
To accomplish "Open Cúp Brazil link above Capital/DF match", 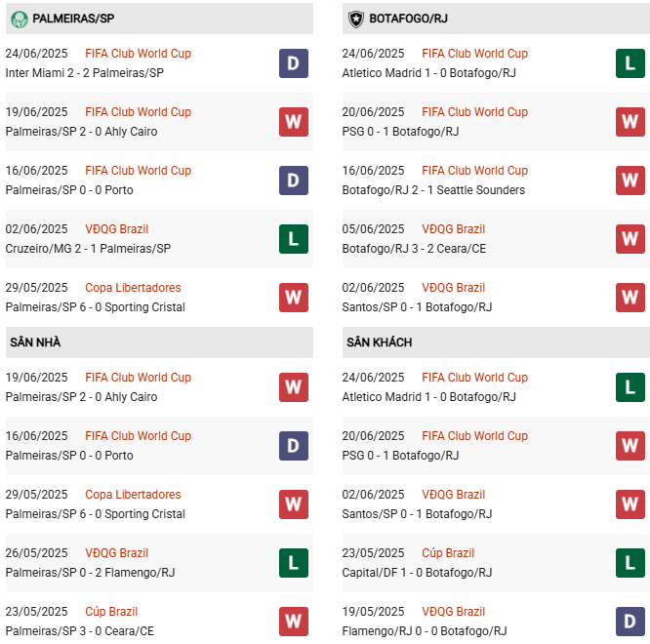I will click(448, 553).
